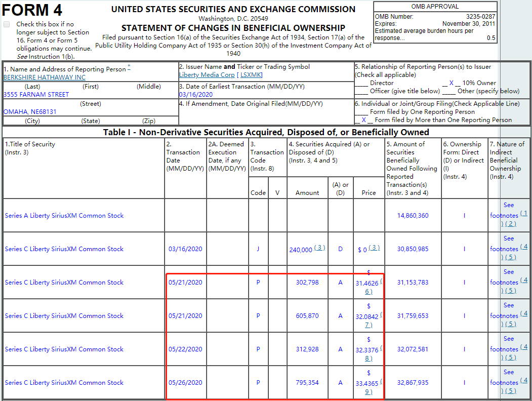Click the earliest transaction date 03/16/2020

(x=196, y=95)
